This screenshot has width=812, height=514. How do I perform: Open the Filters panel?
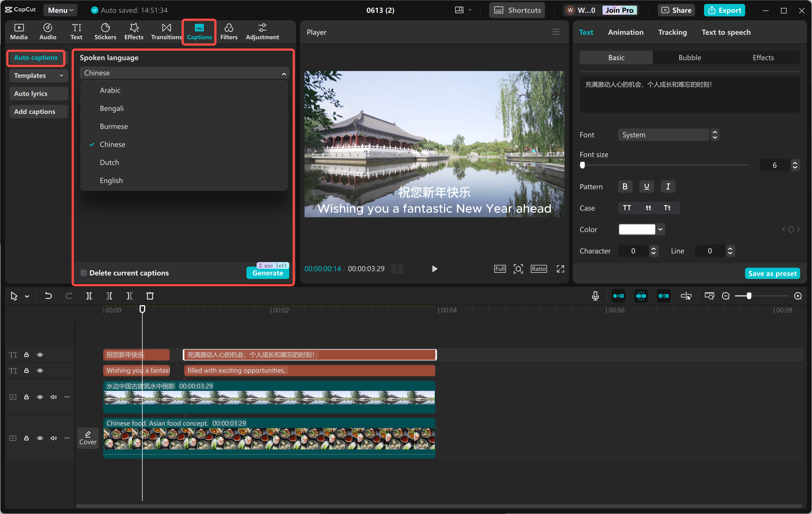tap(229, 31)
